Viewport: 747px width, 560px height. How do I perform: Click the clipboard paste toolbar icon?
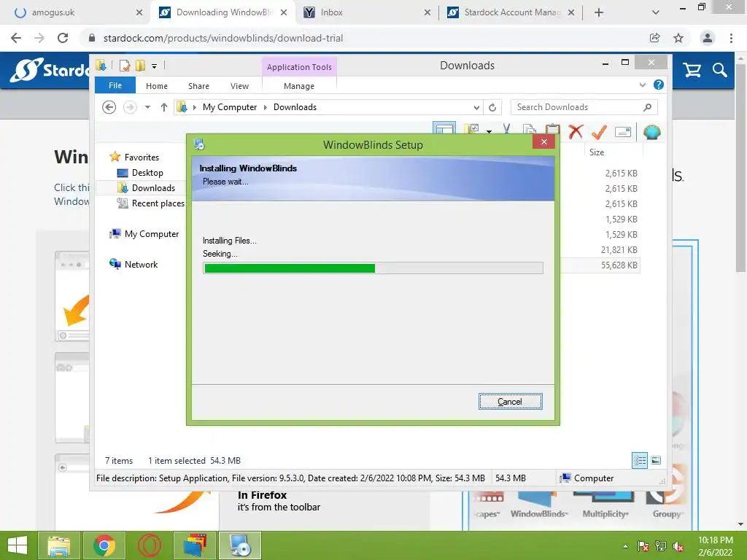pos(553,128)
